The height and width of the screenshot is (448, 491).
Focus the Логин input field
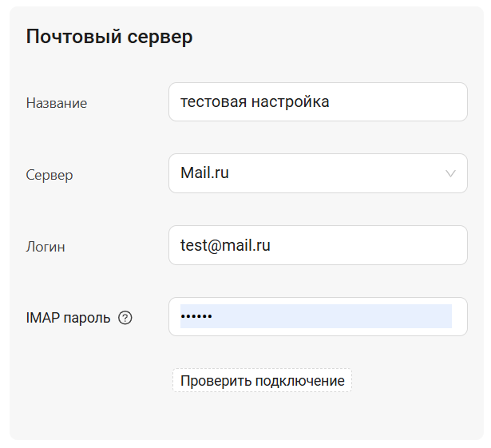pos(318,245)
